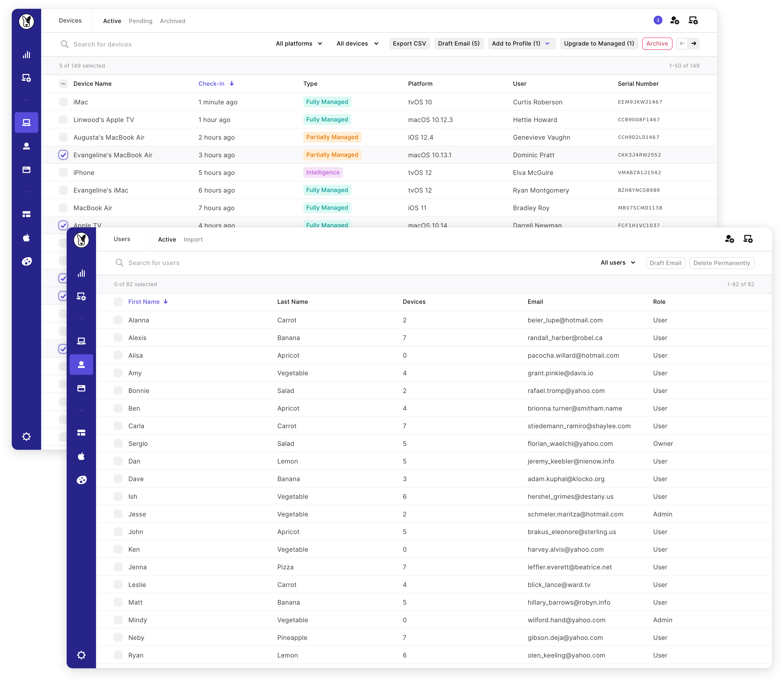Click the dog logo in Users window
This screenshot has width=784, height=683.
click(81, 240)
